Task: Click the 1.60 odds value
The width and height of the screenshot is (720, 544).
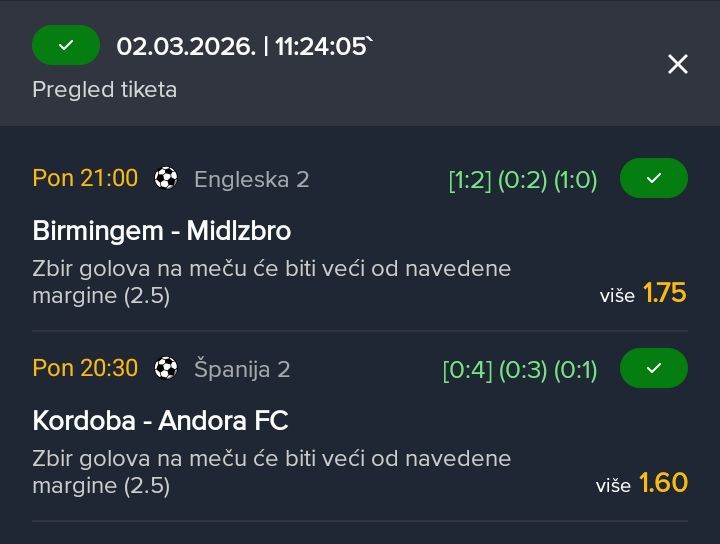Action: (x=664, y=483)
